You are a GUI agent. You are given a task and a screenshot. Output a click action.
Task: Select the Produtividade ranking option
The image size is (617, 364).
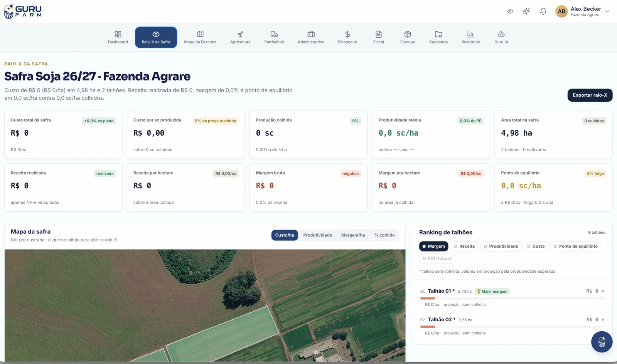pos(501,246)
